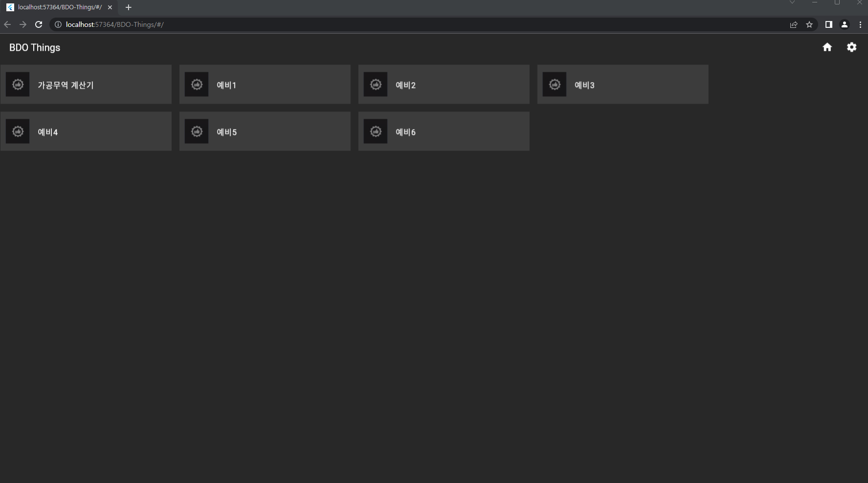Open a new browser tab
Viewport: 868px width, 483px height.
pos(129,7)
